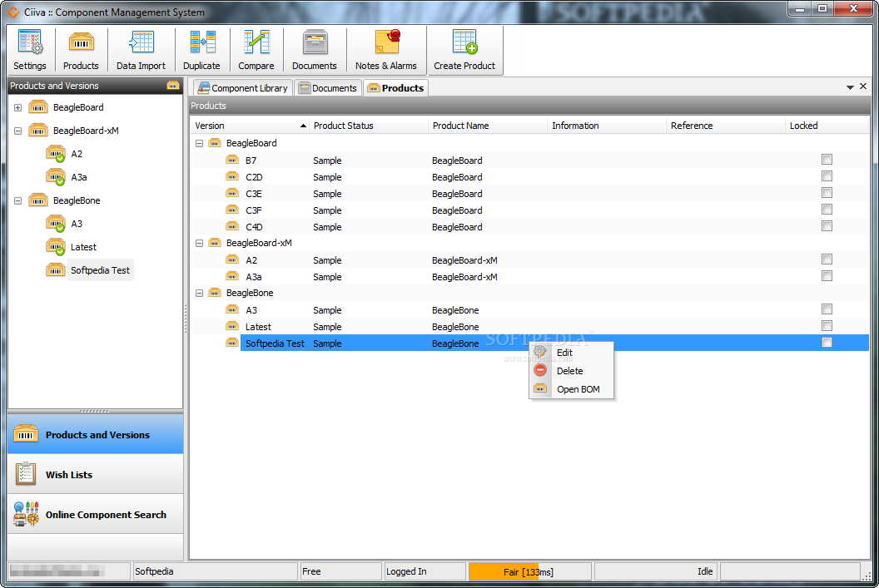Collapse BeagleBone group in products table
Viewport: 879px width, 588px height.
pyautogui.click(x=199, y=293)
